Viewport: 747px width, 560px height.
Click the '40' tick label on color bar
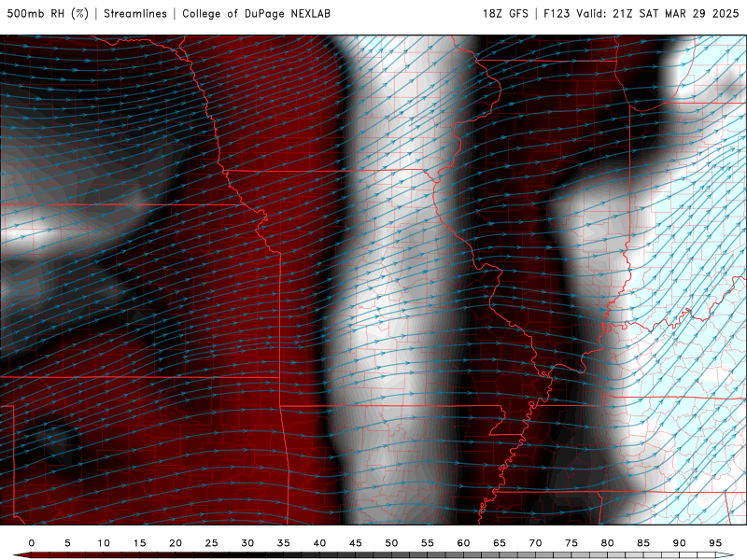(x=319, y=543)
